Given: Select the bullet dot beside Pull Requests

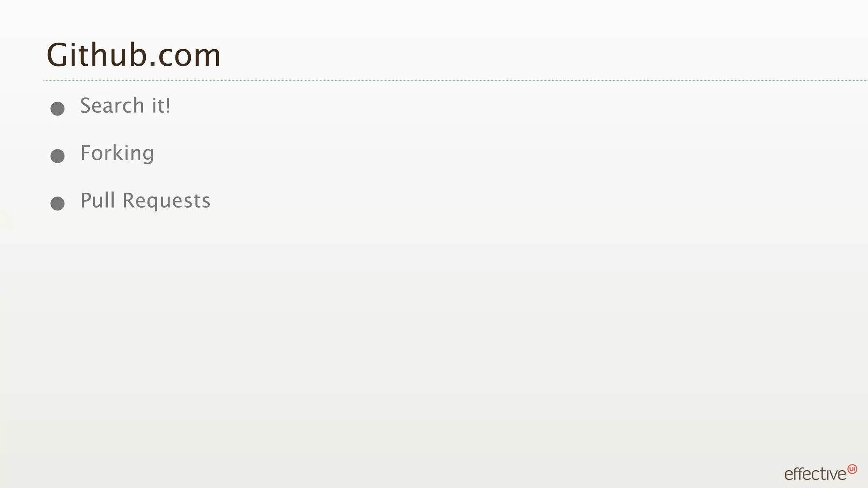Looking at the screenshot, I should click(x=58, y=203).
